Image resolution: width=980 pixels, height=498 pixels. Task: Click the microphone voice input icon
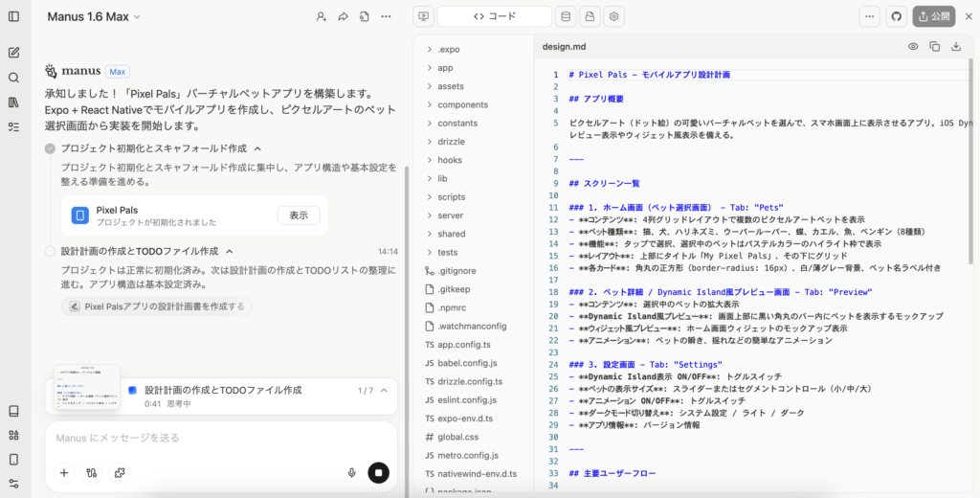(352, 472)
